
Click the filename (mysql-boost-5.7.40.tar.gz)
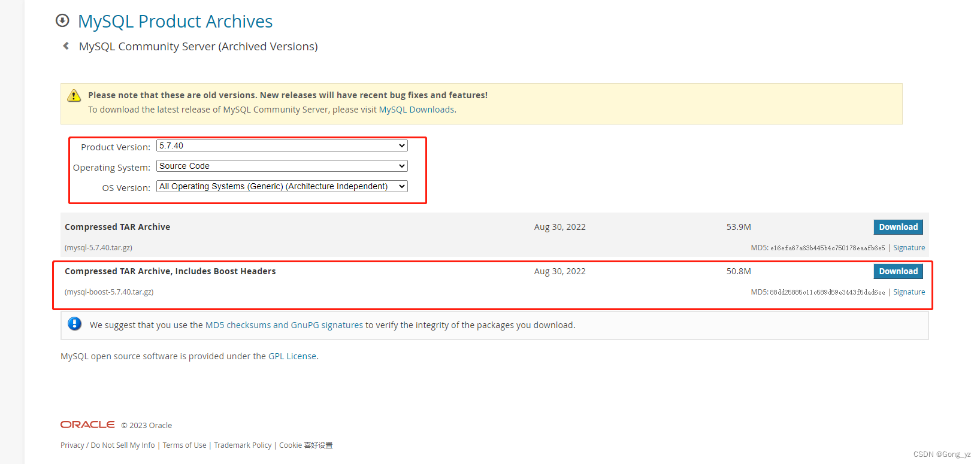(109, 292)
